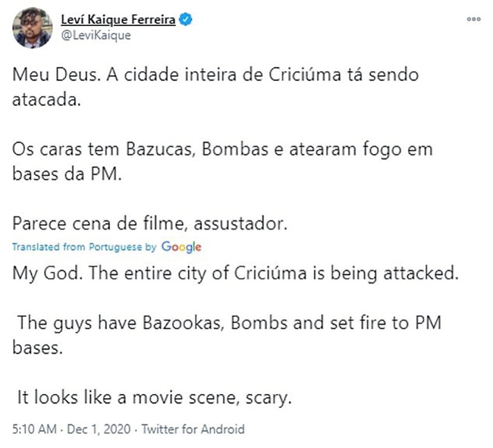Screen dimensions: 493x448
Task: Click the "Os caras tem Bazucas" paragraph
Action: pos(222,161)
